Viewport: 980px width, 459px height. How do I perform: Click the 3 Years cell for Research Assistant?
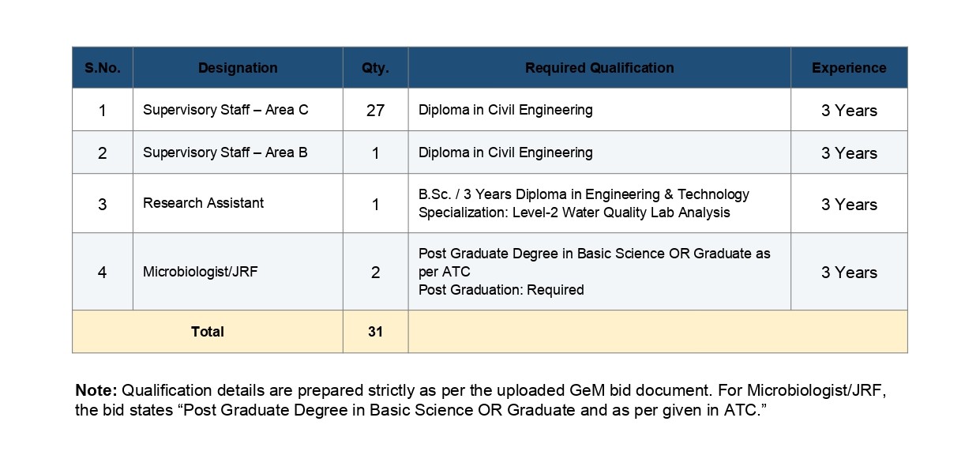point(849,204)
